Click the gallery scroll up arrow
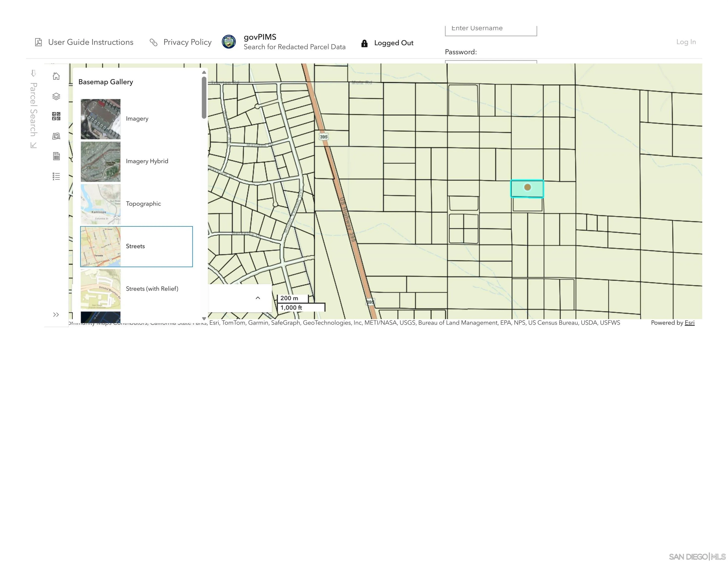Image resolution: width=728 pixels, height=562 pixels. click(x=204, y=72)
